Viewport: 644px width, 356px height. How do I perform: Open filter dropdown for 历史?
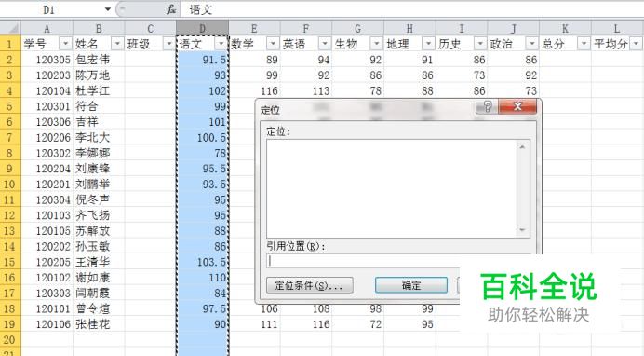click(x=479, y=43)
